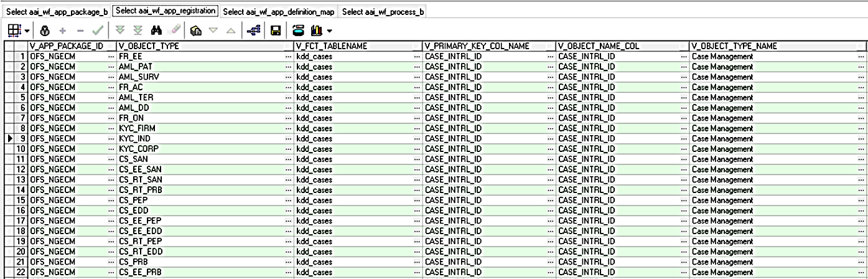Viewport: 868px width, 279px height.
Task: Toggle the edit data lock icon
Action: tap(45, 30)
